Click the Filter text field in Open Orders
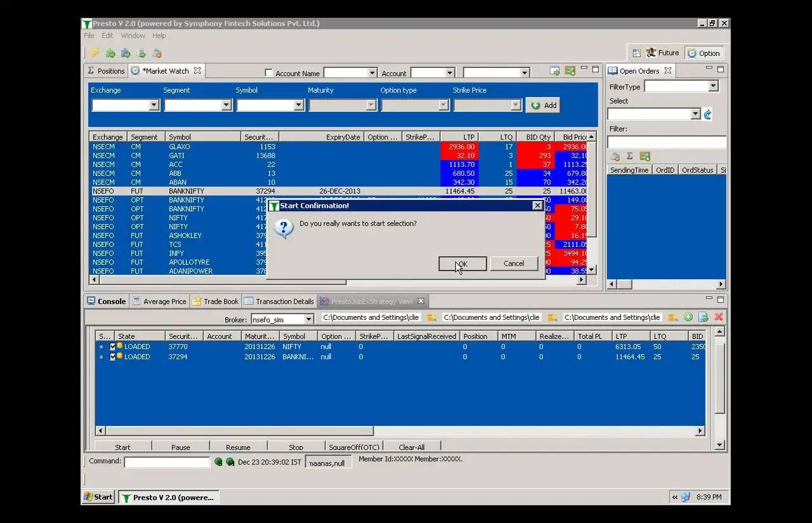 [667, 142]
